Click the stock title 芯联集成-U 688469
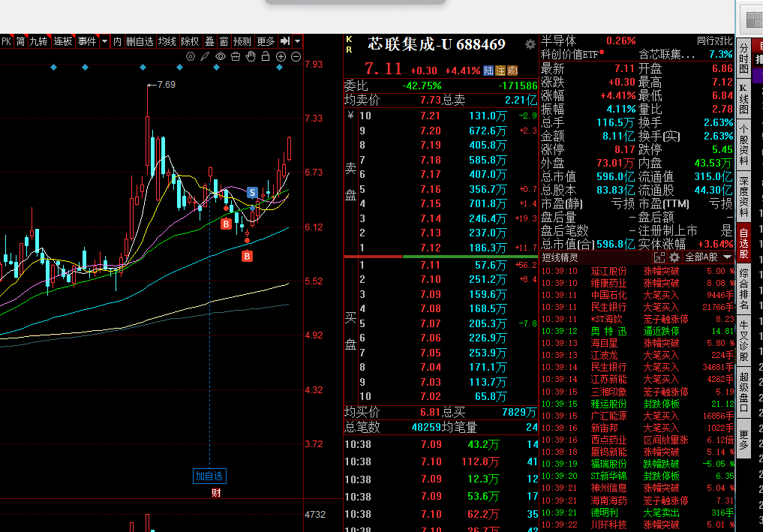 tap(437, 44)
